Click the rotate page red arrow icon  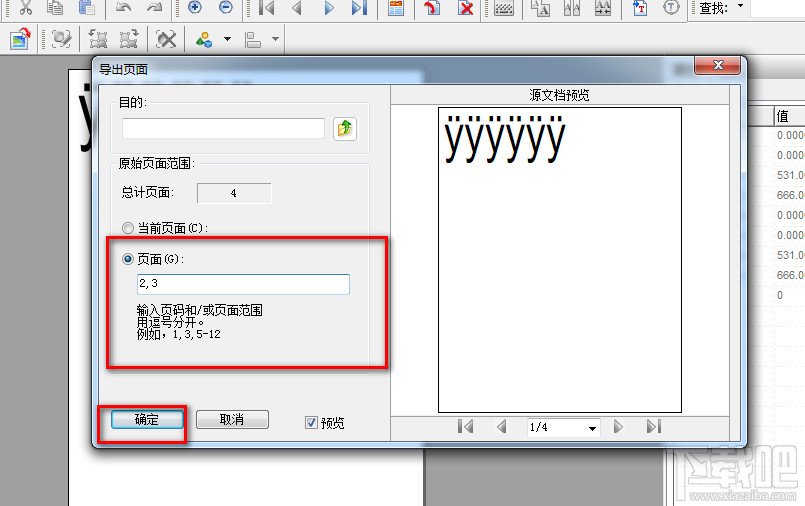(432, 8)
